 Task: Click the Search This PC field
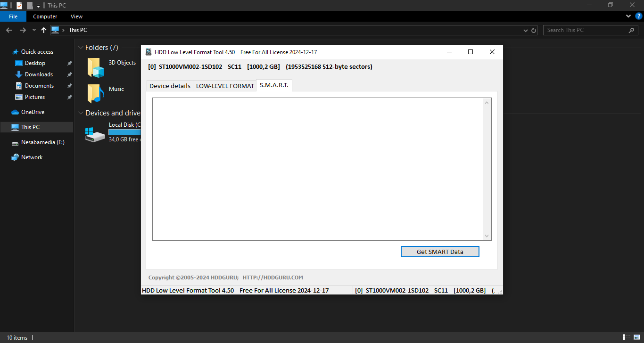click(586, 30)
